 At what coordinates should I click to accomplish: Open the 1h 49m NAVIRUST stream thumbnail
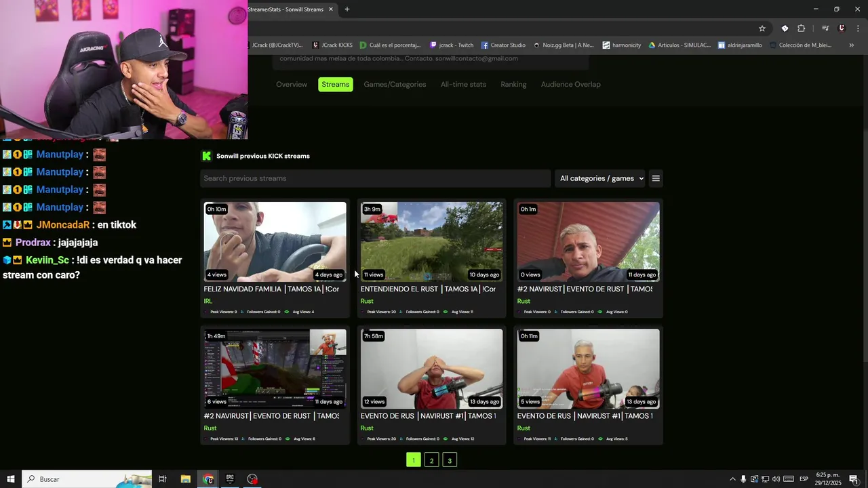point(275,369)
